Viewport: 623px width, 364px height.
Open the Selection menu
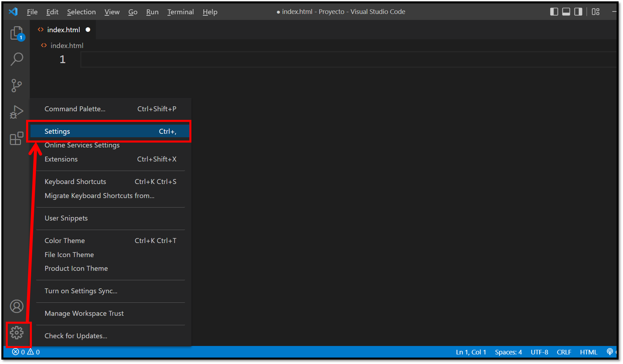(x=81, y=12)
